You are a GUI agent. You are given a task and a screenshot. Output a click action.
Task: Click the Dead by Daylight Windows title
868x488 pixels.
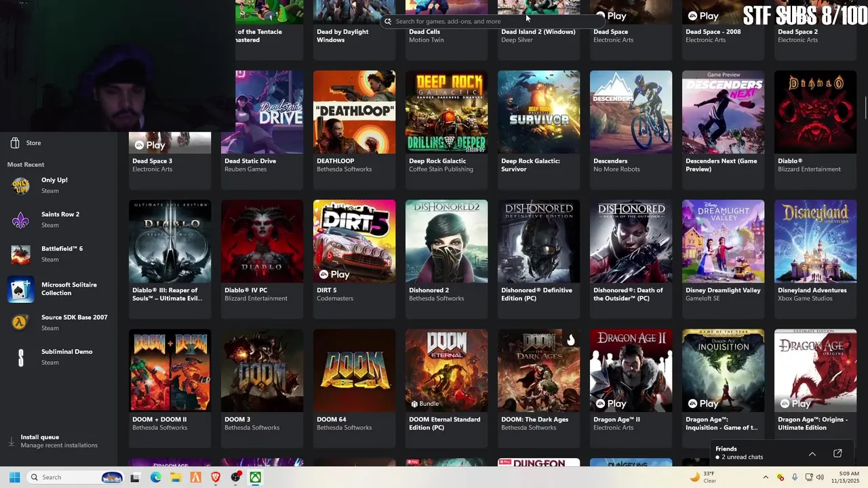pyautogui.click(x=342, y=36)
